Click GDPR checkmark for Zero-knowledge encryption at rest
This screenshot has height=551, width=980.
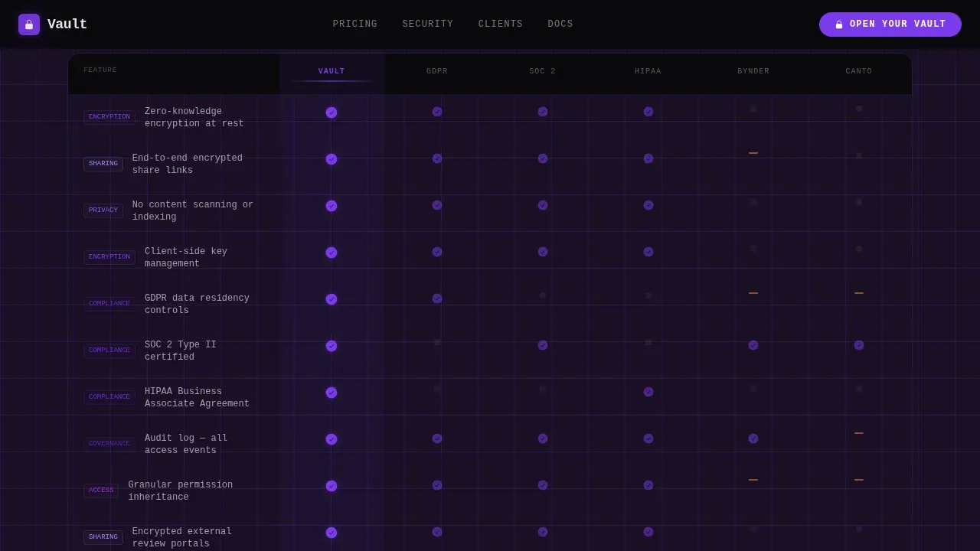pos(437,112)
